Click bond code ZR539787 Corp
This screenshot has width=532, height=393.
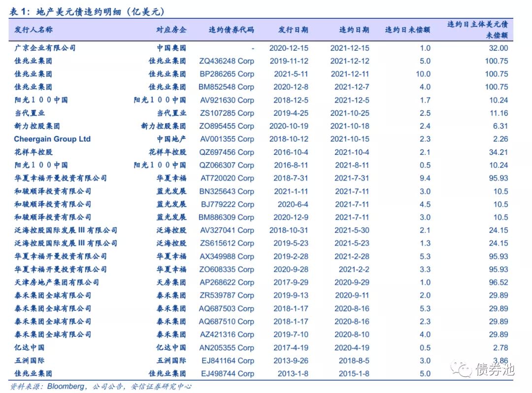pos(227,295)
